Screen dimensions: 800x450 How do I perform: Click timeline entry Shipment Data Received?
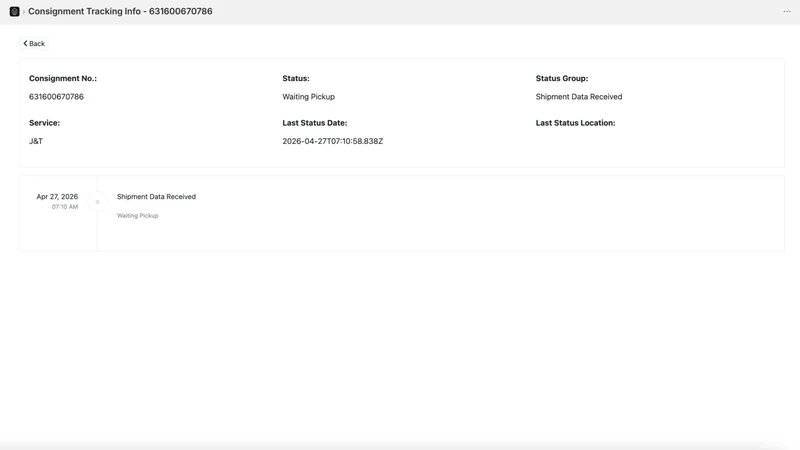[156, 196]
